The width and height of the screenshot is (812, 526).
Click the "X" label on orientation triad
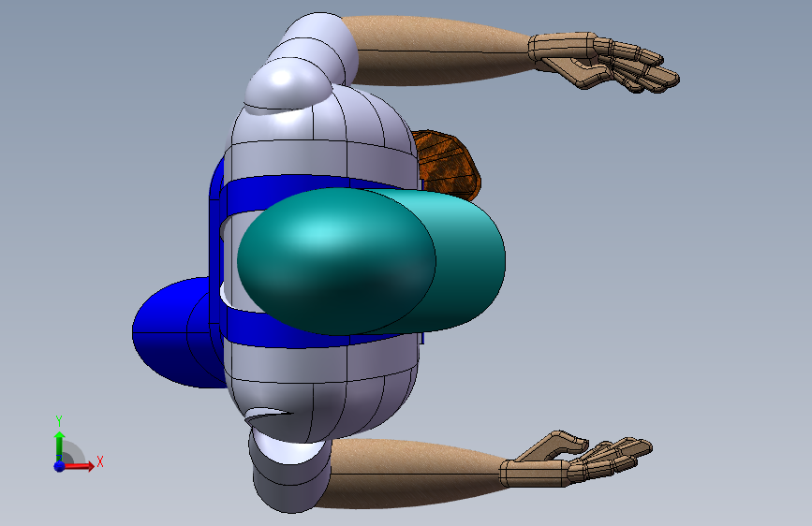coord(100,461)
